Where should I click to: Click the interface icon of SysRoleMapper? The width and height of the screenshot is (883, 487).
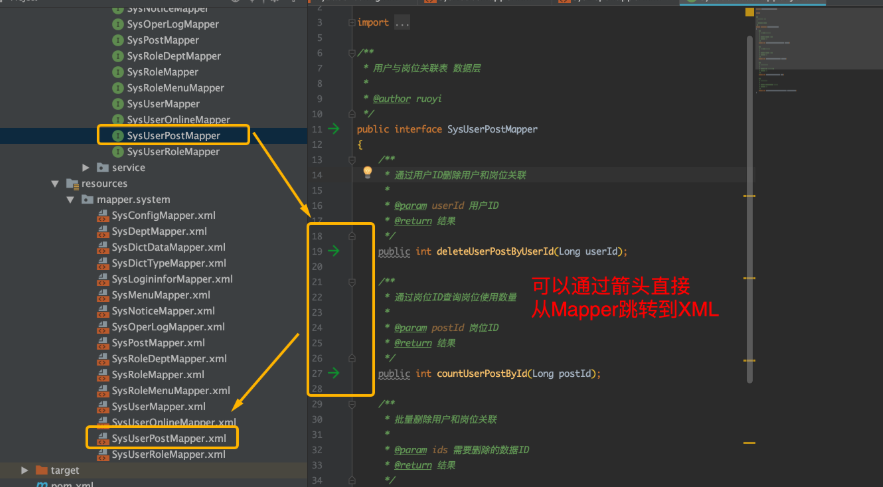click(118, 72)
